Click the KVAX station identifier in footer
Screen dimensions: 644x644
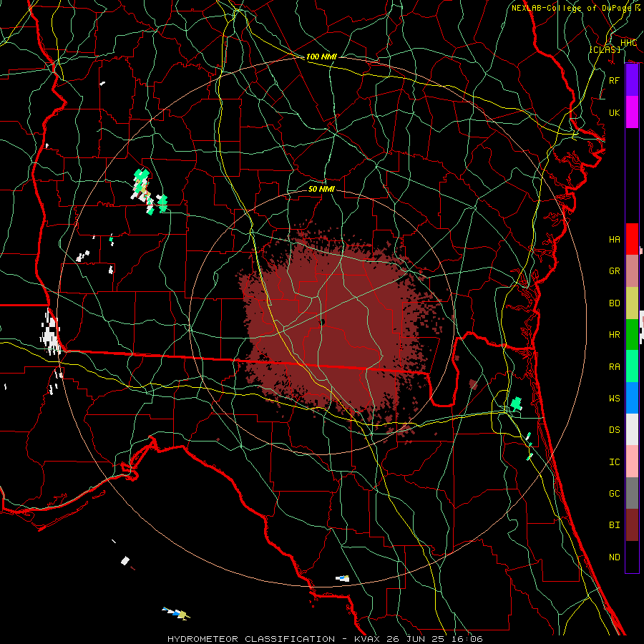coord(367,639)
